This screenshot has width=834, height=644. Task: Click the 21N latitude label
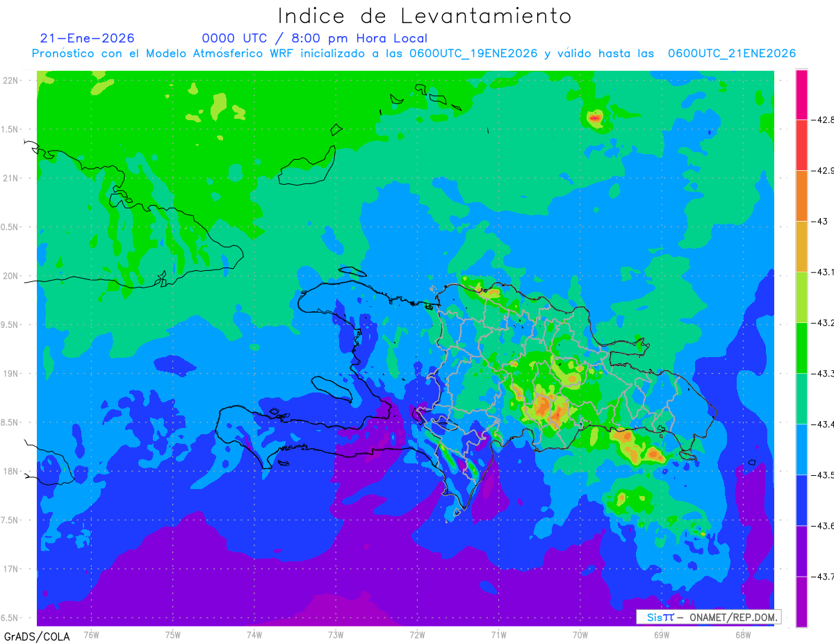(11, 179)
